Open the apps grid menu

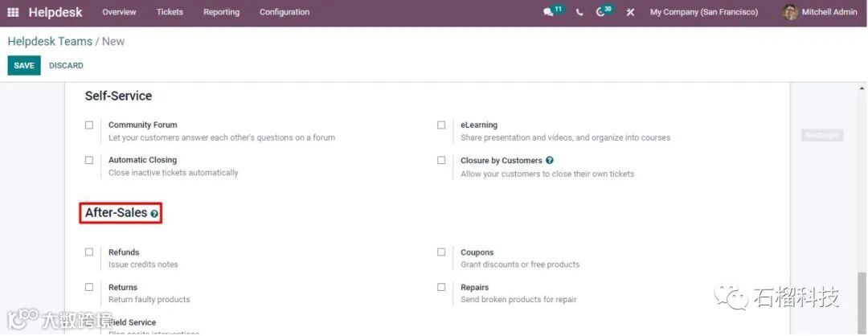[13, 12]
